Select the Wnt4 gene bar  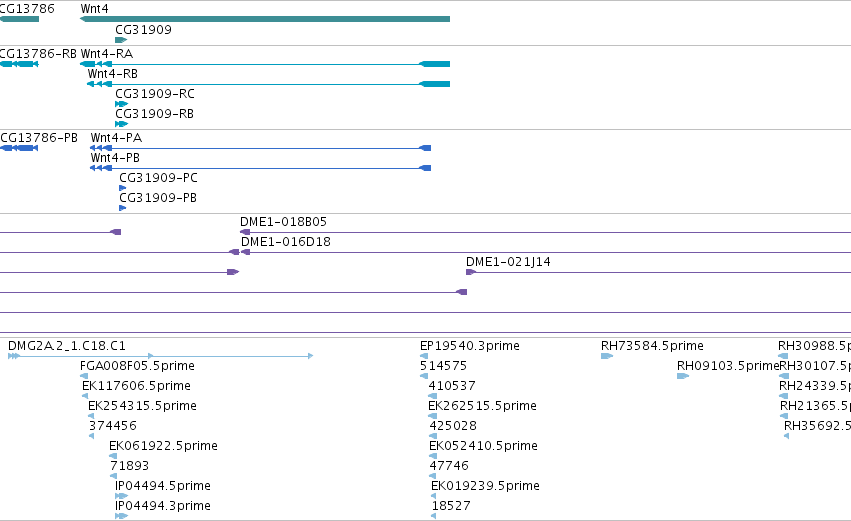tap(265, 19)
